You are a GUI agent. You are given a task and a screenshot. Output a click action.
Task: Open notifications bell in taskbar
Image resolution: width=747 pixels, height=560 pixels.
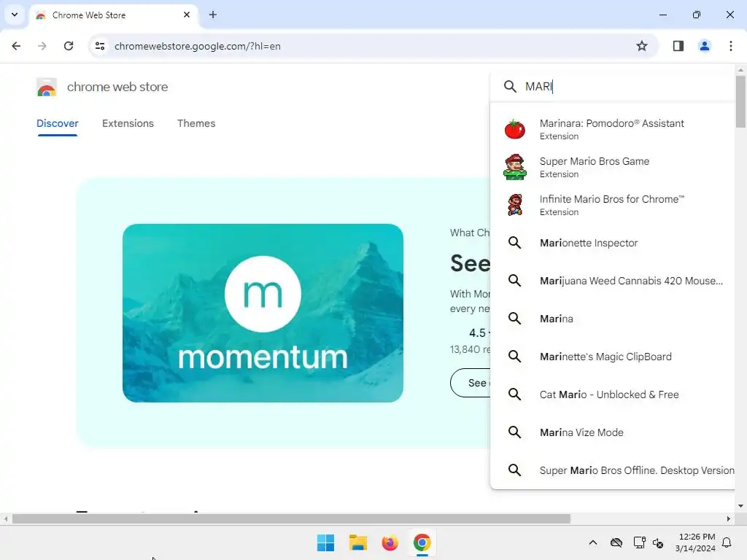click(x=727, y=542)
